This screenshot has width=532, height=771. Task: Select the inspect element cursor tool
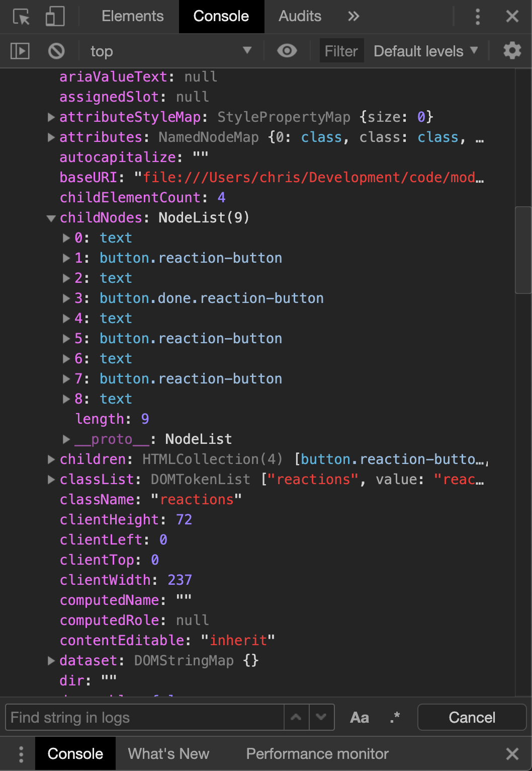click(x=21, y=16)
